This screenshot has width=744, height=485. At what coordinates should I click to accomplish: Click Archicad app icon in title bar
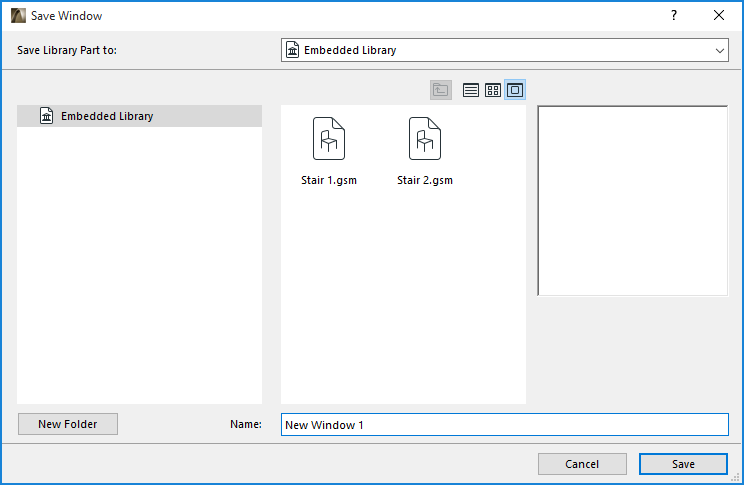tap(18, 16)
